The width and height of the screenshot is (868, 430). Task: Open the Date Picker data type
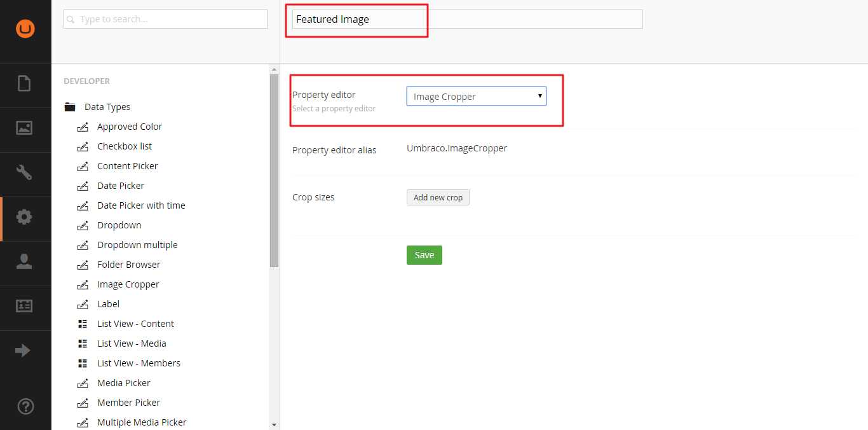(121, 186)
